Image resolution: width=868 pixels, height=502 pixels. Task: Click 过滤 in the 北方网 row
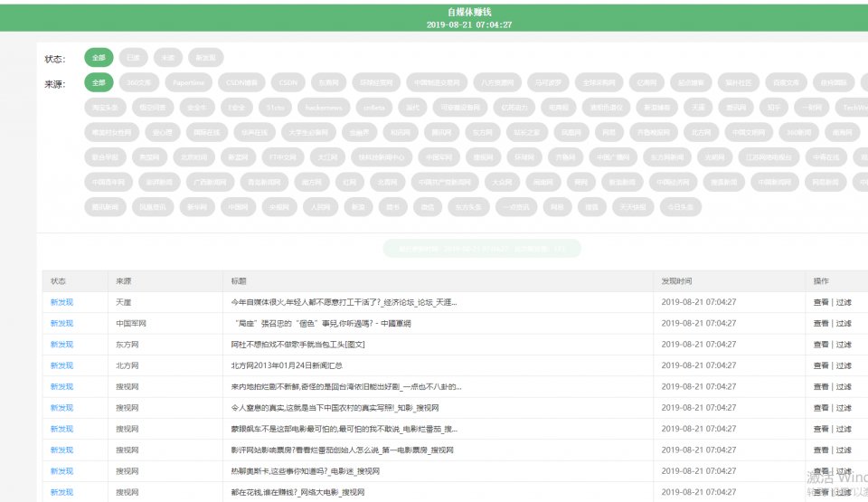(x=844, y=365)
